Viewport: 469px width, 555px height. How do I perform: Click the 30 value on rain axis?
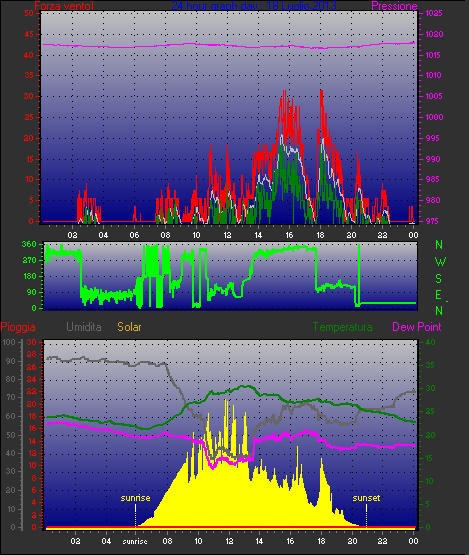point(32,342)
